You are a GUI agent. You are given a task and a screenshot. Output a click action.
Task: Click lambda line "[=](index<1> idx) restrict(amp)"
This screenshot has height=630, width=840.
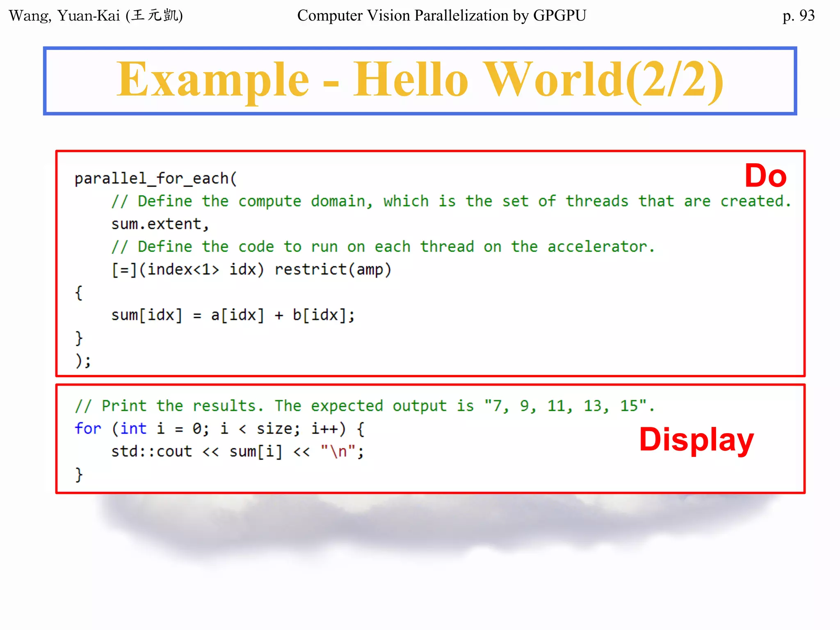click(x=252, y=270)
